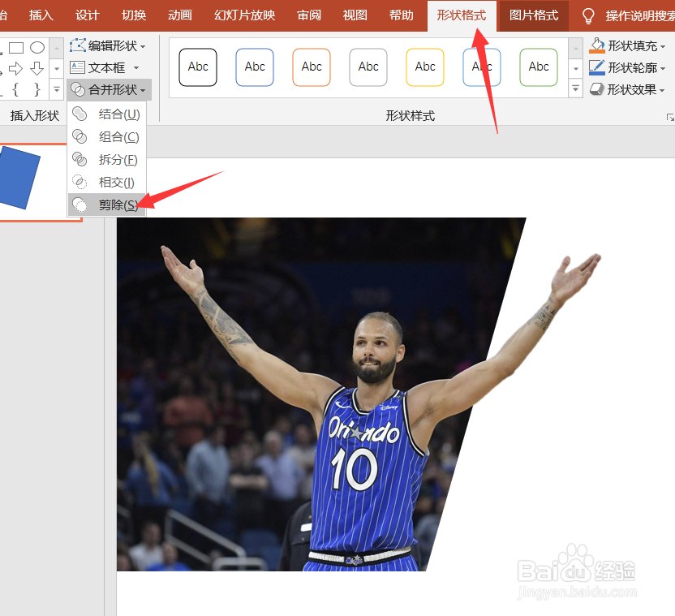Expand the insert shapes gallery
This screenshot has width=675, height=616.
(x=57, y=89)
